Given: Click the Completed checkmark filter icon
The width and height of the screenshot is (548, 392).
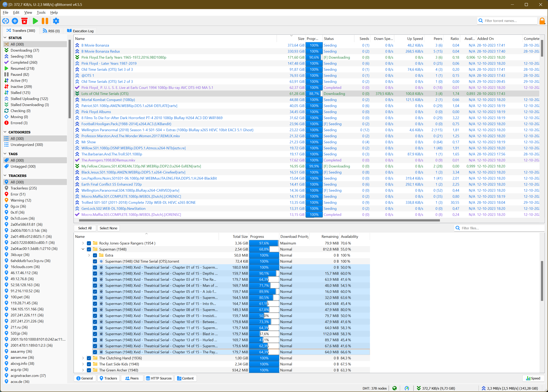Looking at the screenshot, I should coord(6,62).
